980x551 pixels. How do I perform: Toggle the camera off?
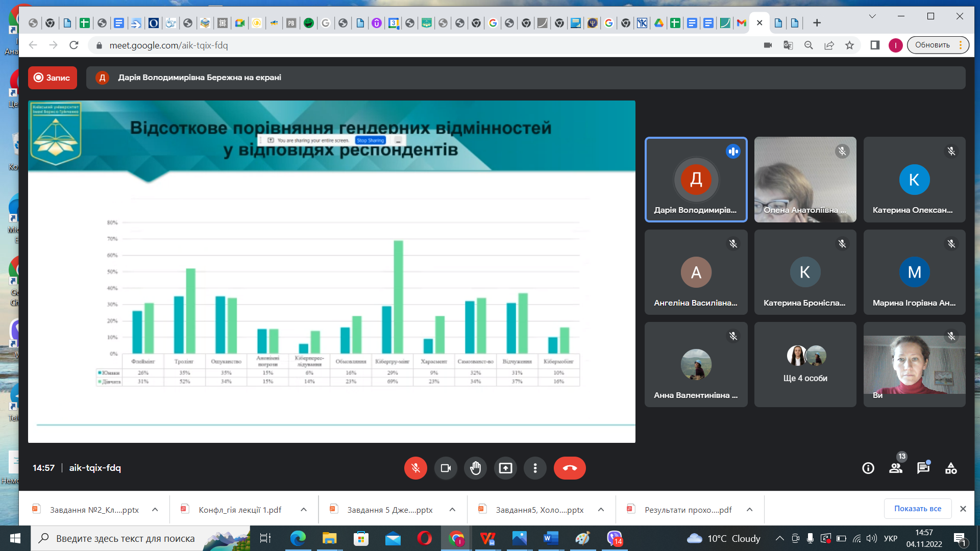tap(446, 468)
